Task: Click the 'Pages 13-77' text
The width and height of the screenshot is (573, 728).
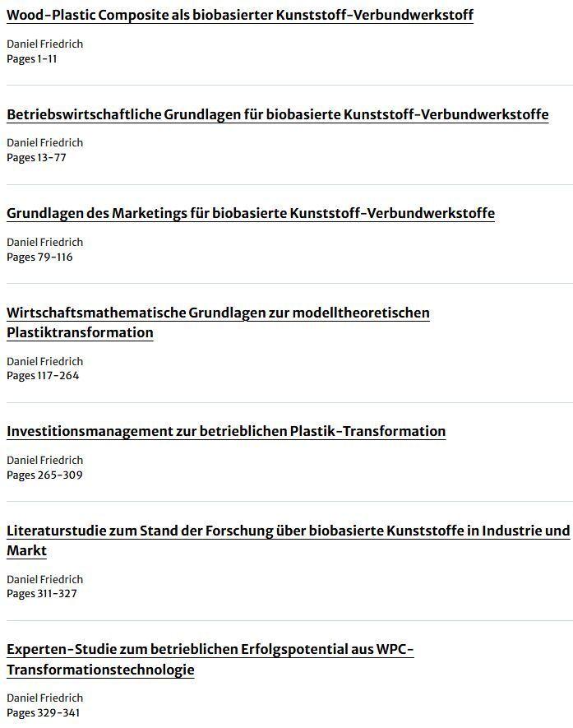Action: [36, 158]
